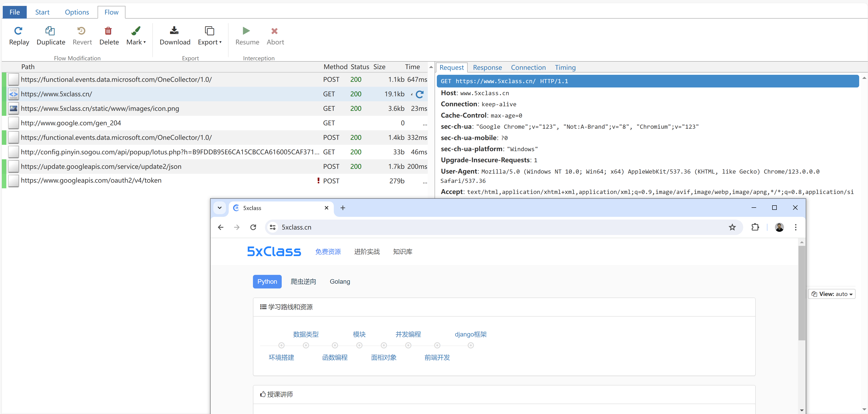Open 数据类型 roadmap link
This screenshot has width=868, height=414.
coord(306,334)
